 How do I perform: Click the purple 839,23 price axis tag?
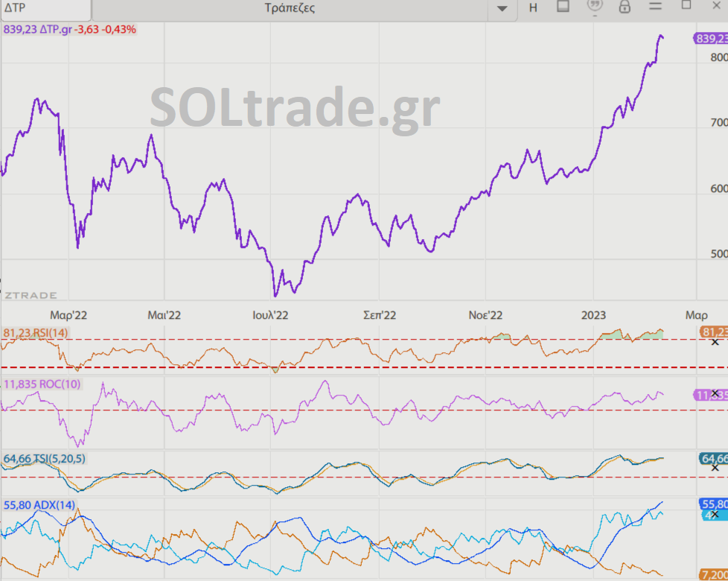[x=711, y=39]
